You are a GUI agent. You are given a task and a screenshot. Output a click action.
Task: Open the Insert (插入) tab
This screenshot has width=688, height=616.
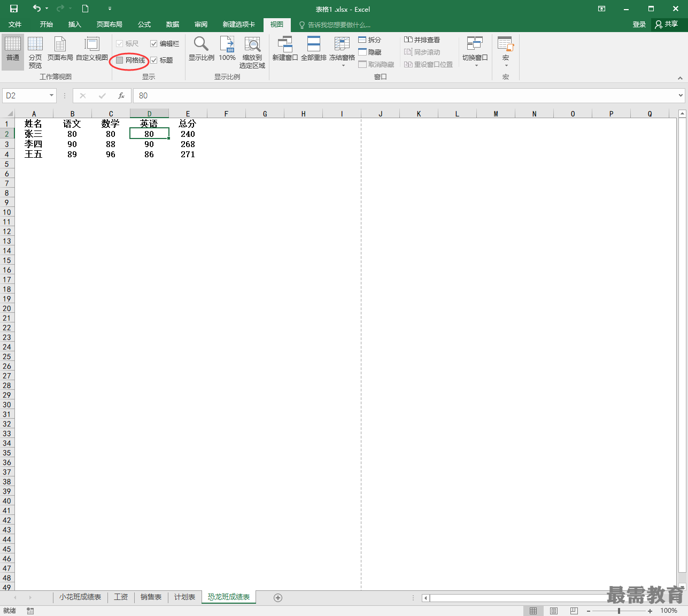pos(75,25)
